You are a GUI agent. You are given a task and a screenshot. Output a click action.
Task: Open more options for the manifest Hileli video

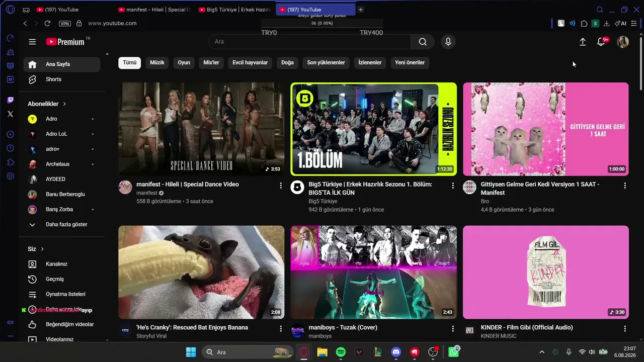pyautogui.click(x=281, y=186)
